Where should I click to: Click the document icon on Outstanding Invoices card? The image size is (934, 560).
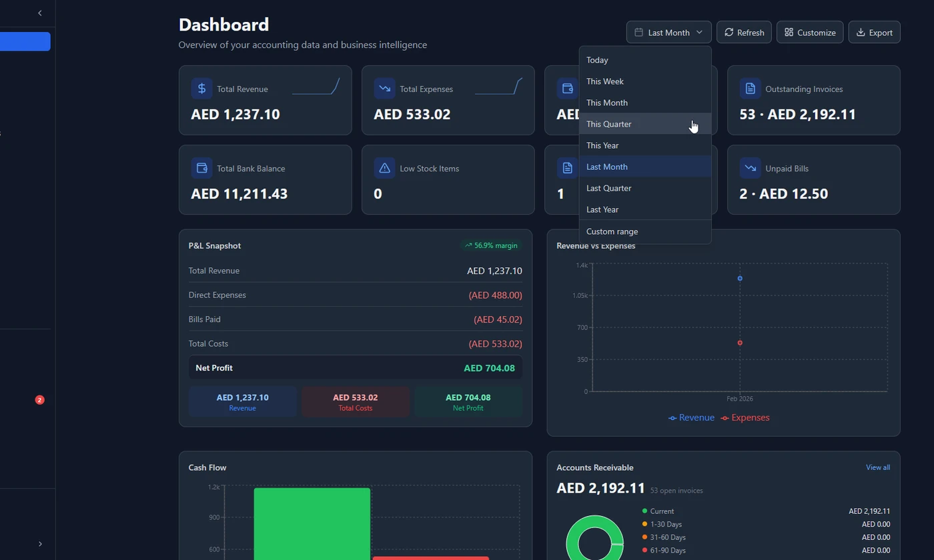coord(750,88)
